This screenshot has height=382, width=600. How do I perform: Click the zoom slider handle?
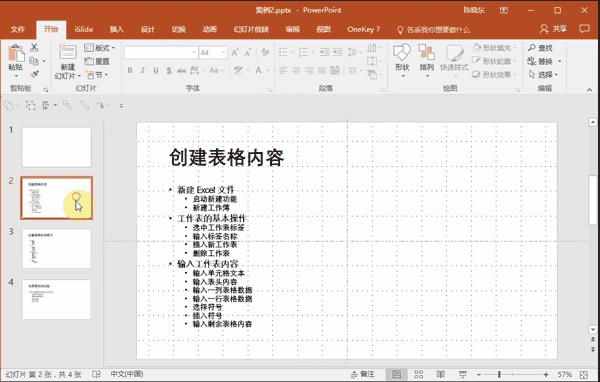[499, 374]
